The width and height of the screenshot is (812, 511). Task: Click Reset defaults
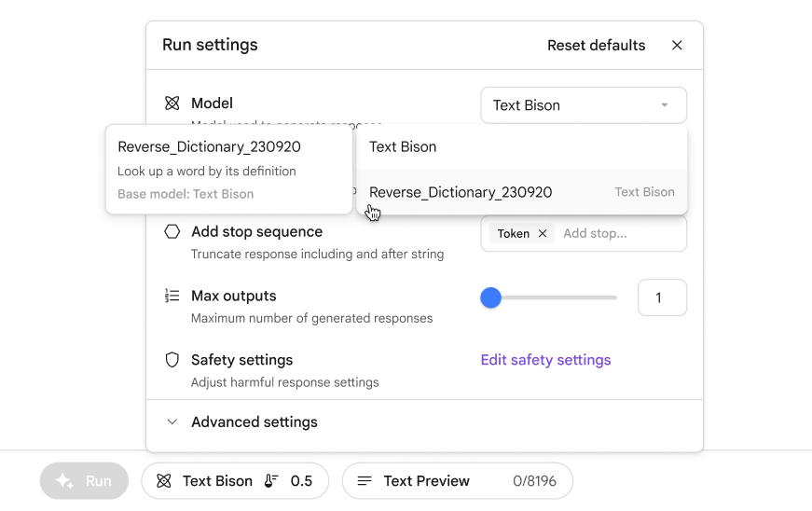[596, 45]
